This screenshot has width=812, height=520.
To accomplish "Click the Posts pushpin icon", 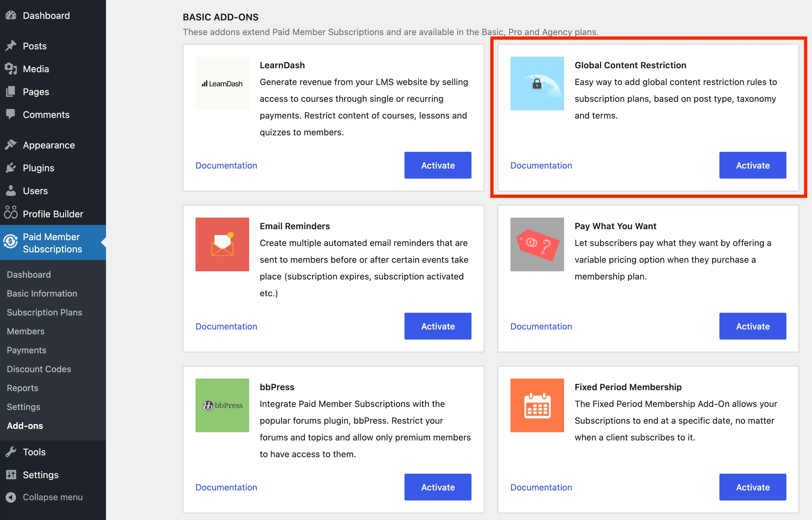I will (x=11, y=46).
